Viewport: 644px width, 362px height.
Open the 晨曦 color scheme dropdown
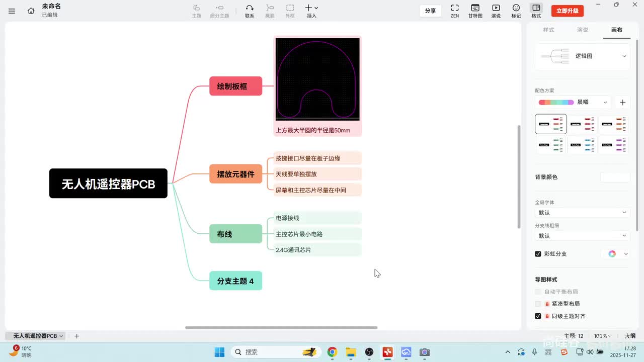[573, 102]
